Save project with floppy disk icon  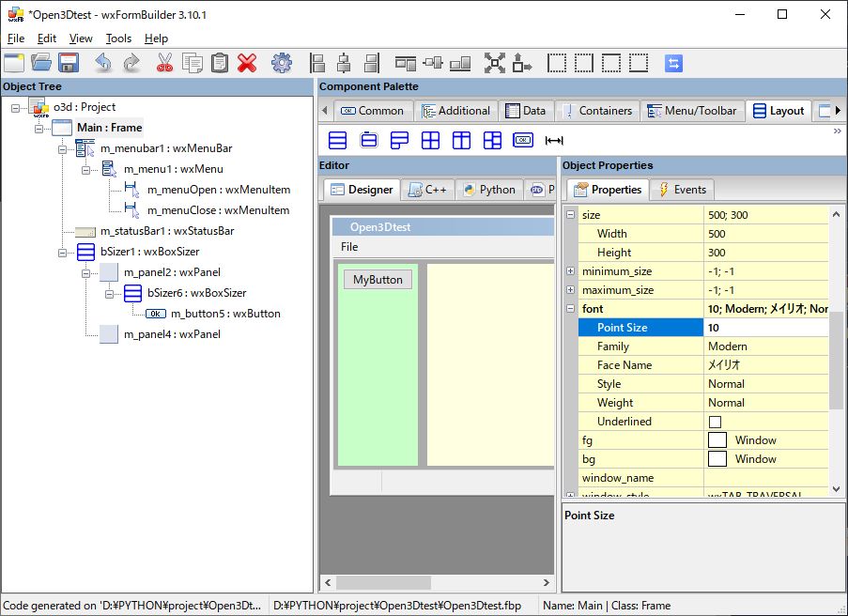point(69,63)
